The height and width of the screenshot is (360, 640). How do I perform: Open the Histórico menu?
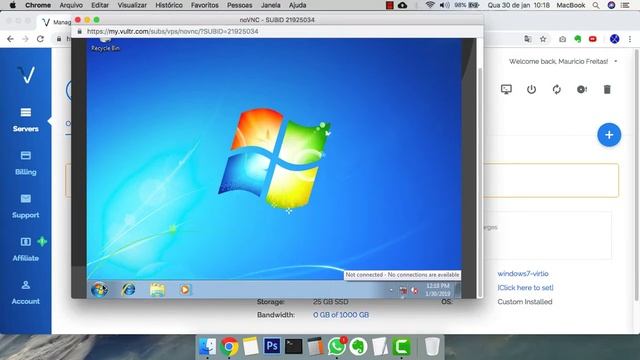(169, 5)
